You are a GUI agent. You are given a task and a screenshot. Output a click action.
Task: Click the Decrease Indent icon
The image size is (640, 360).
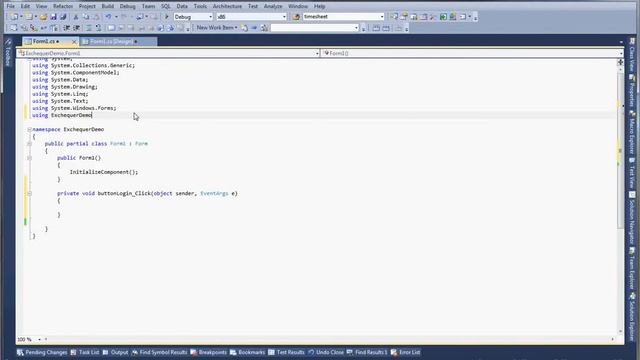(66, 28)
